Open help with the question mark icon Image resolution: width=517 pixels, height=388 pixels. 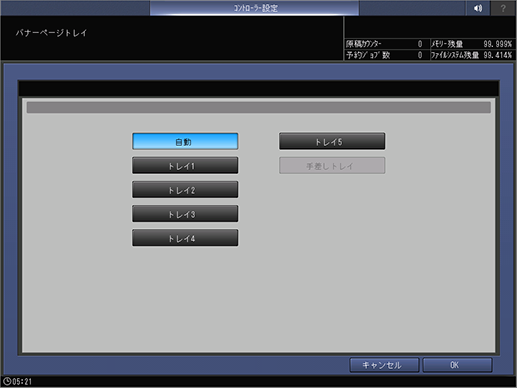click(503, 8)
